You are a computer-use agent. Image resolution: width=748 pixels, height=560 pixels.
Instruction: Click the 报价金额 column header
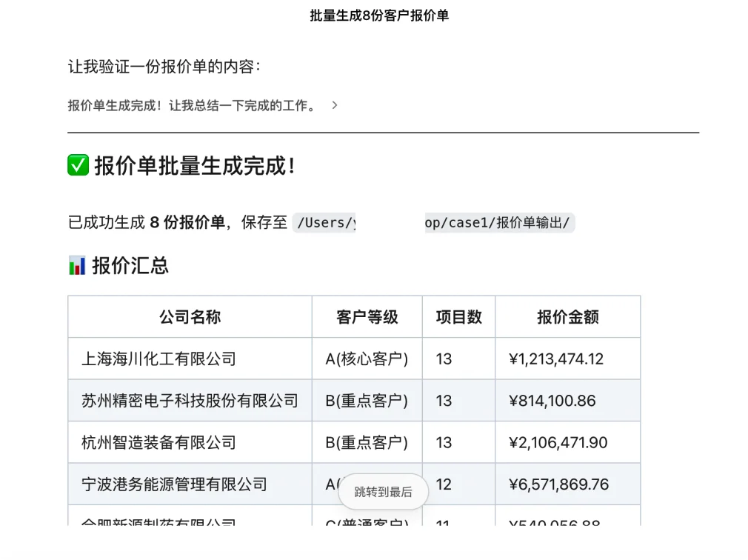coord(567,317)
